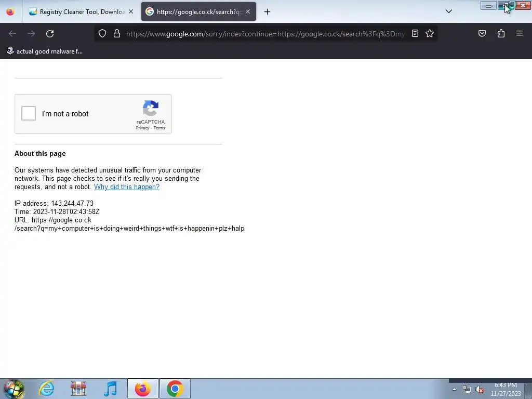Click IP address 143.244.47.73 text
Image resolution: width=532 pixels, height=399 pixels.
[x=54, y=203]
